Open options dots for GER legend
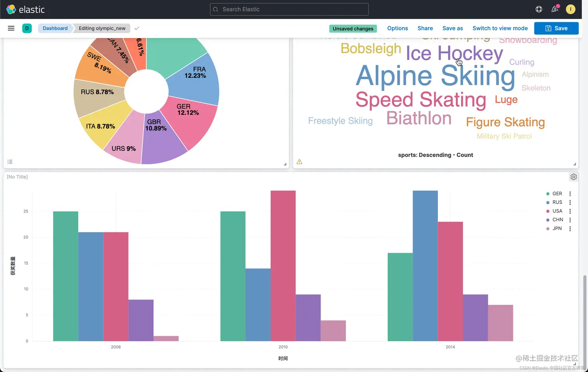This screenshot has height=372, width=588. [570, 194]
